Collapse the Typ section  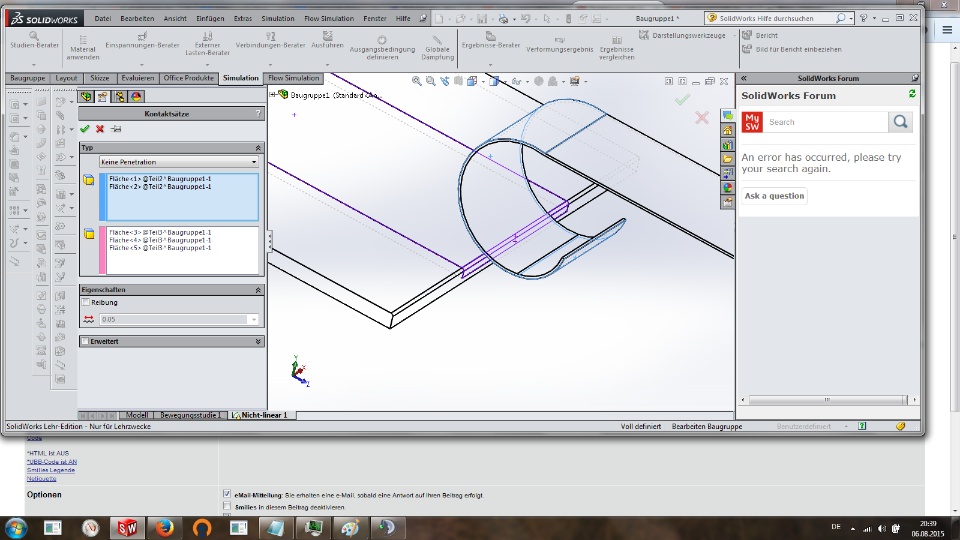point(258,148)
